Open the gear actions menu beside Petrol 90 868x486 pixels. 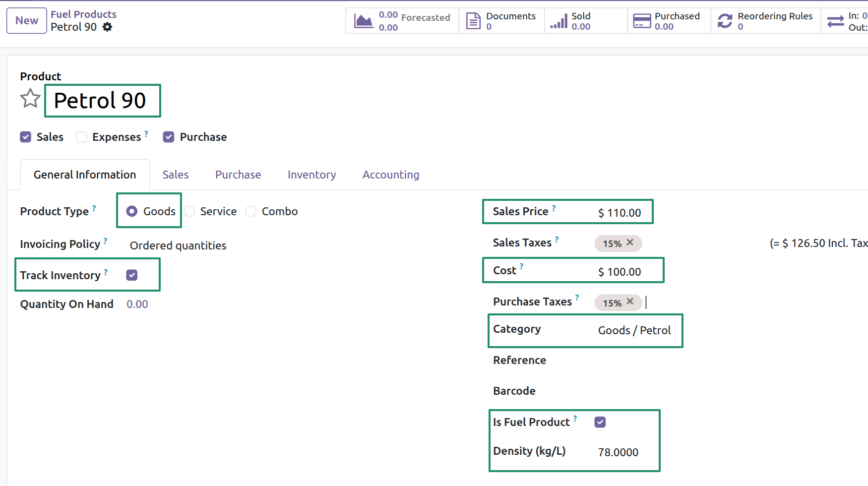coord(107,27)
